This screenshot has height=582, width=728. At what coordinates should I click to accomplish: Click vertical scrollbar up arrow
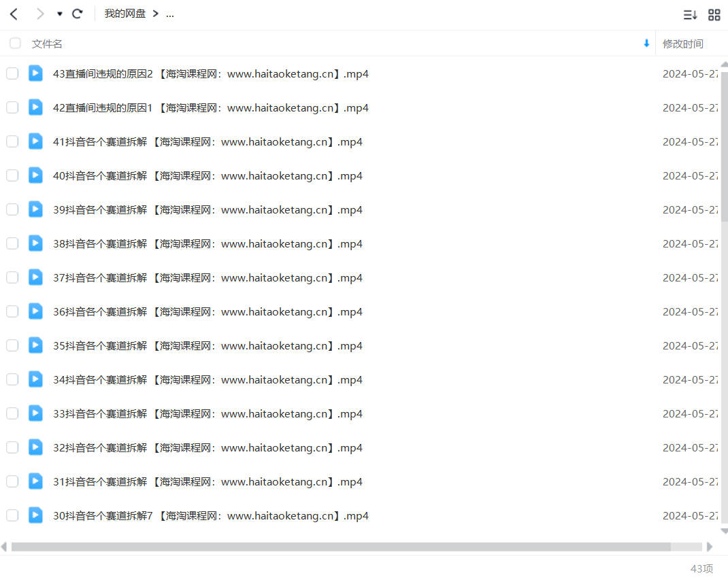(725, 64)
